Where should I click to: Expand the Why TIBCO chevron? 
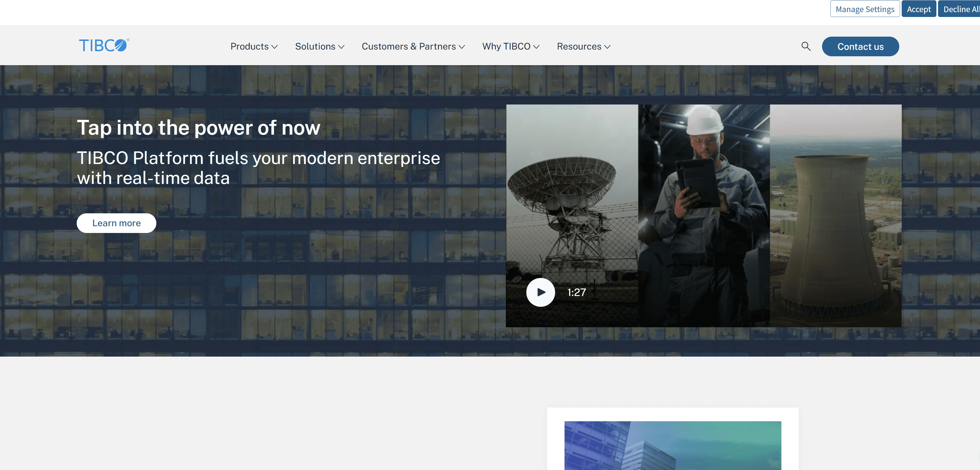536,47
